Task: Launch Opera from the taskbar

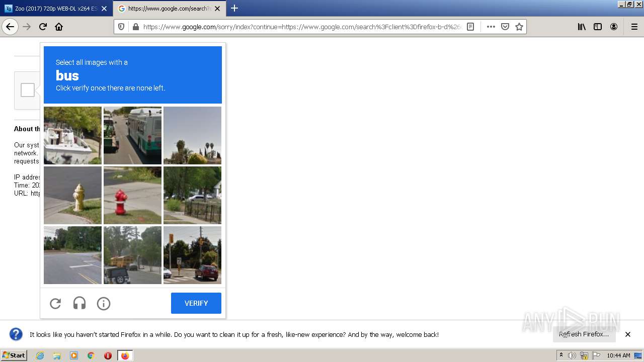Action: click(108, 355)
